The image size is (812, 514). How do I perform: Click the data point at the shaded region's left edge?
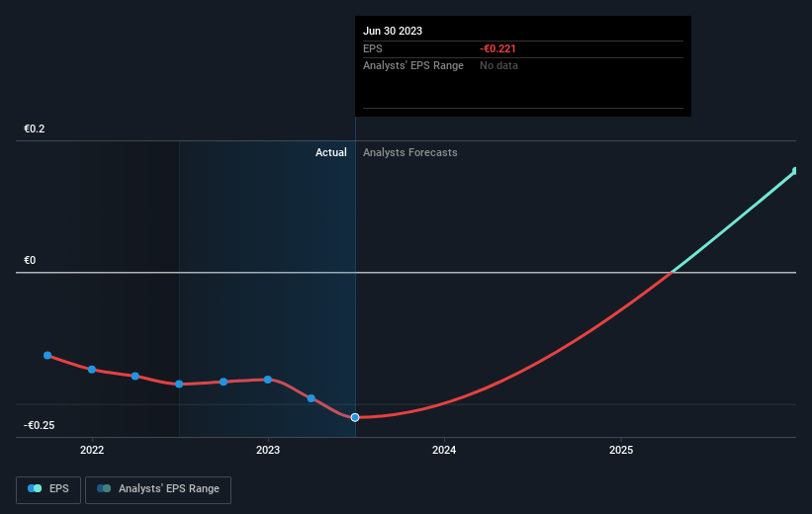(x=179, y=384)
